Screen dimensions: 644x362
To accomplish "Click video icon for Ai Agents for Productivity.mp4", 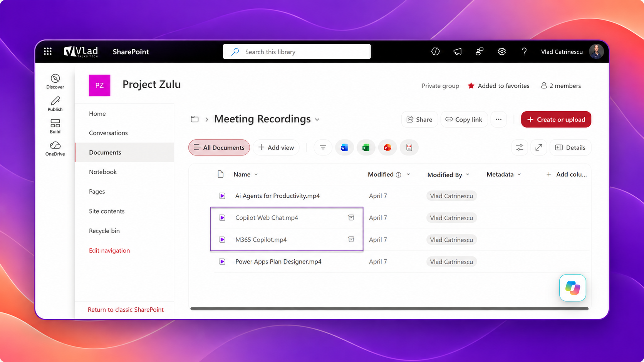I will pos(222,196).
